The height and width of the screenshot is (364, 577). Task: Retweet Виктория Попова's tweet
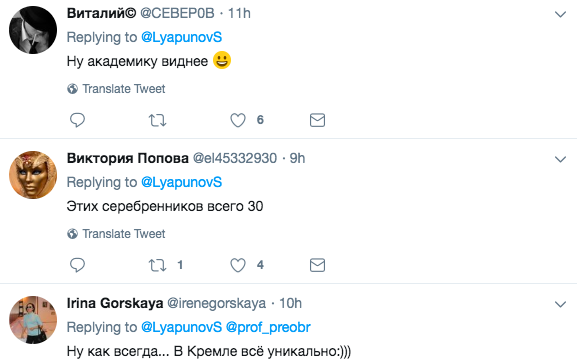(157, 265)
